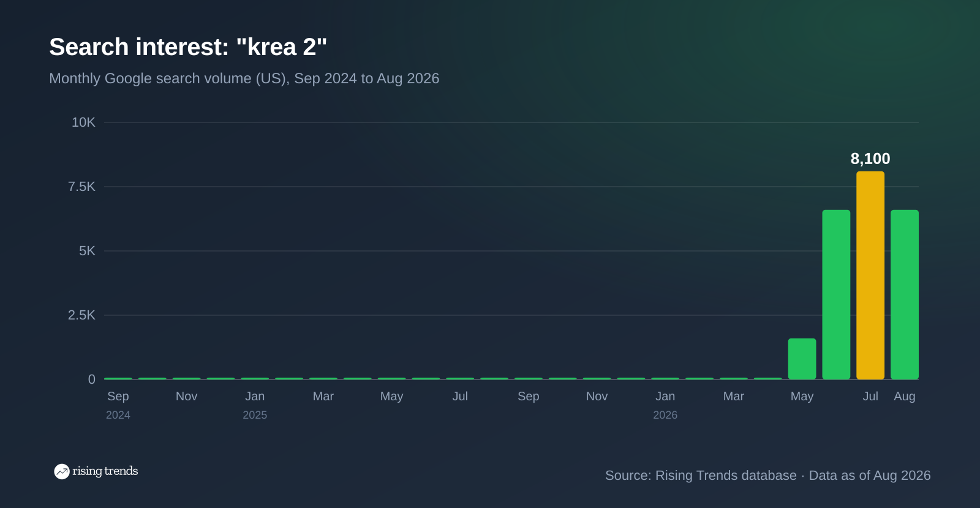Click the green Jun 2026 bar
This screenshot has width=980, height=508.
[836, 294]
